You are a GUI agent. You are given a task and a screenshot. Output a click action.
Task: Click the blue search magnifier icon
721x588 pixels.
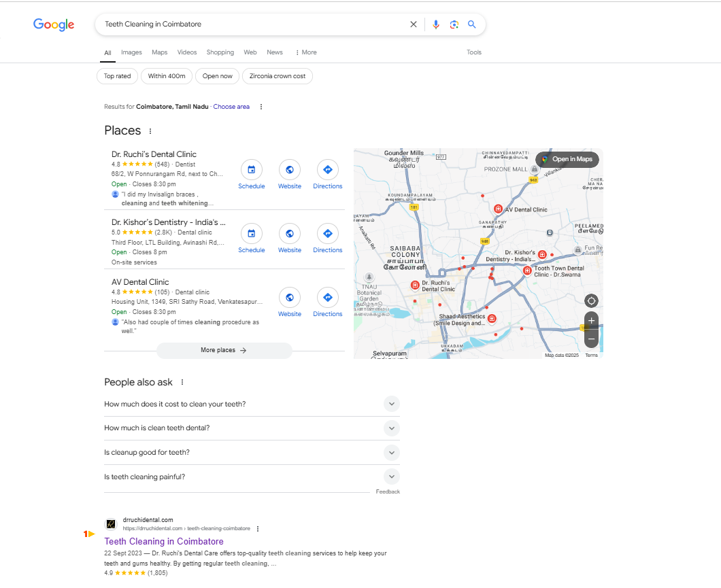click(472, 24)
